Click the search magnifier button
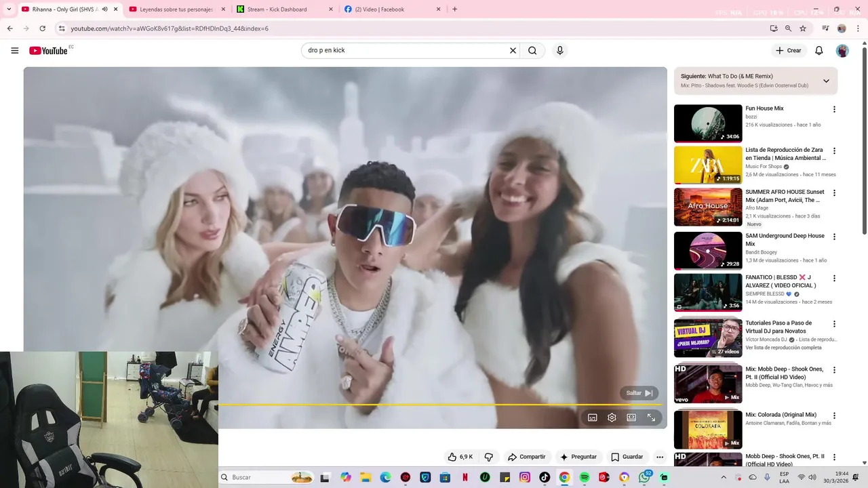 [x=532, y=50]
